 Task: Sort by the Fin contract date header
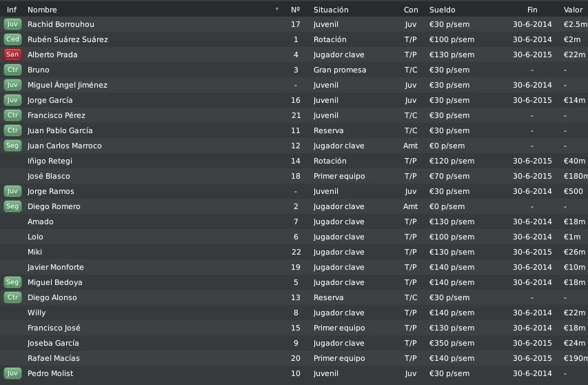click(532, 10)
